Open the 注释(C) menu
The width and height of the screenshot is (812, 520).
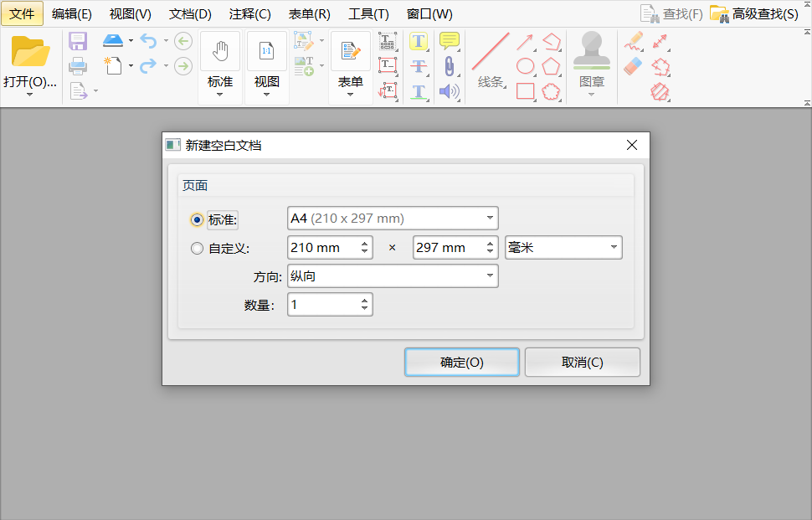coord(249,14)
